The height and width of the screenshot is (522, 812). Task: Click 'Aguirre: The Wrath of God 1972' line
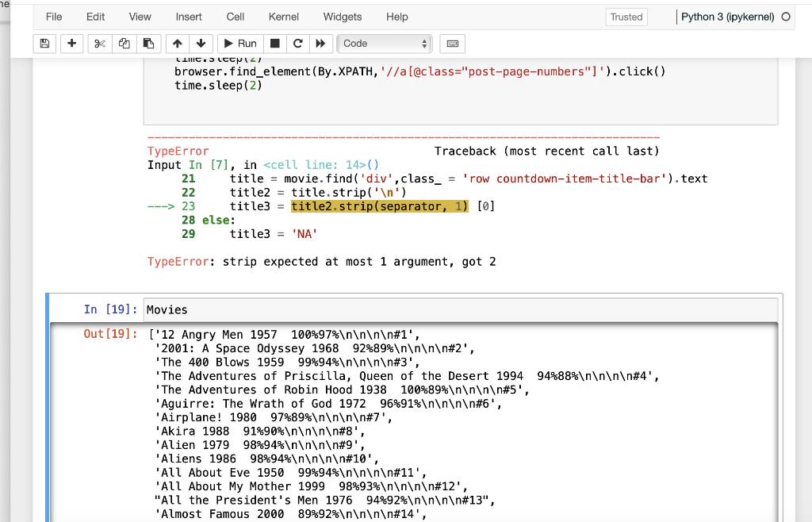[x=328, y=404]
